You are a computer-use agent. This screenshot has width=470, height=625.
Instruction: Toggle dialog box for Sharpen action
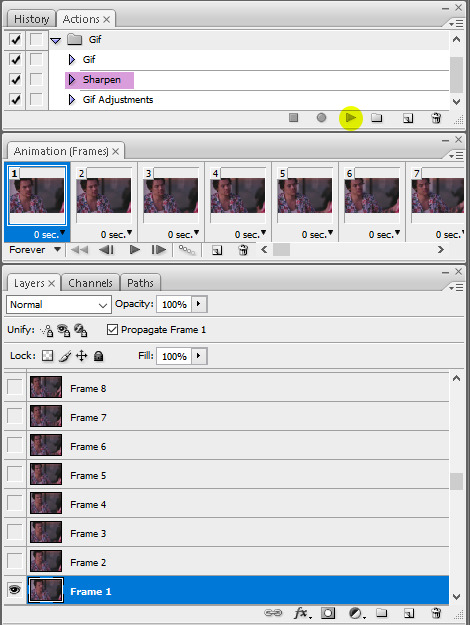pos(36,79)
